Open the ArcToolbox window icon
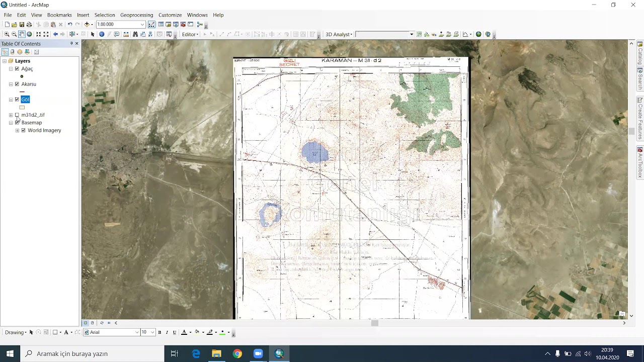The height and width of the screenshot is (362, 644). (183, 24)
